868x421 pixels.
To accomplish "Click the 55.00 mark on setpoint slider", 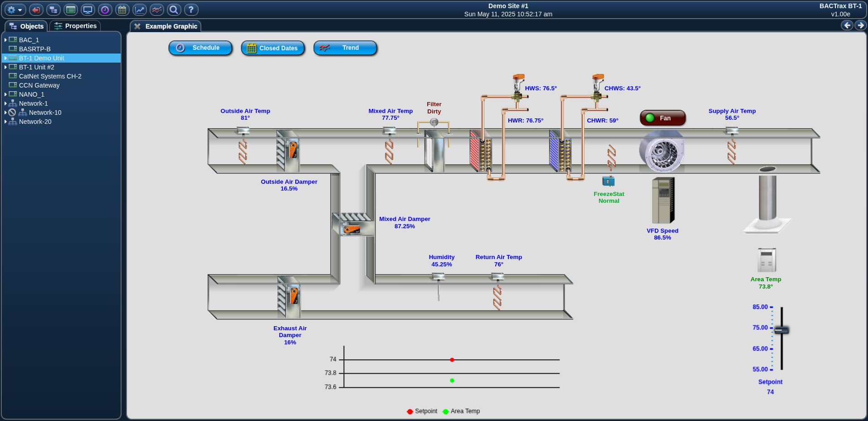I will pyautogui.click(x=760, y=369).
